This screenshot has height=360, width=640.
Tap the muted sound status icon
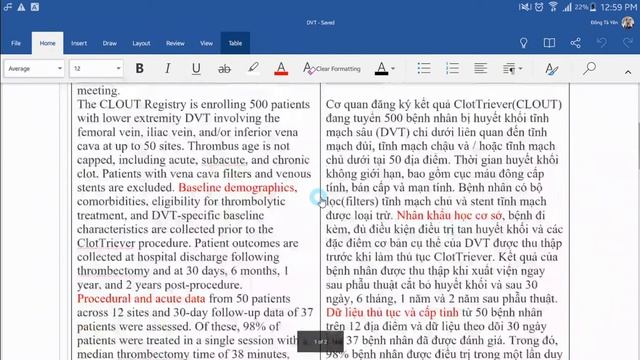click(x=524, y=7)
